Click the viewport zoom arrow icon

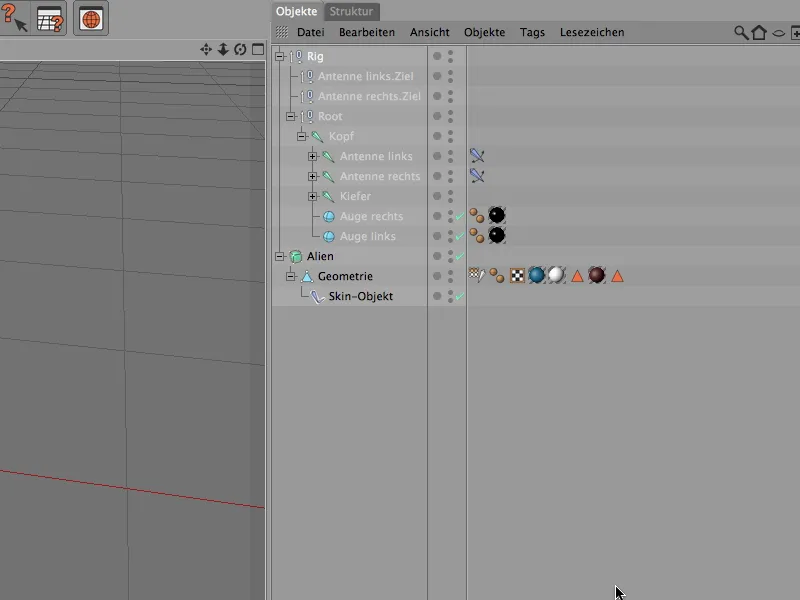[223, 49]
